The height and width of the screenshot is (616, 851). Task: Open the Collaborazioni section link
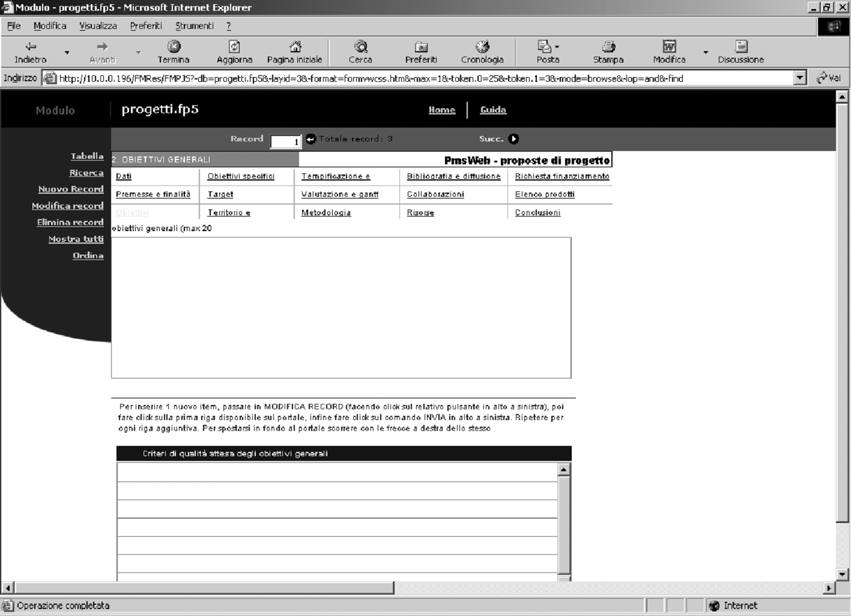[x=436, y=195]
